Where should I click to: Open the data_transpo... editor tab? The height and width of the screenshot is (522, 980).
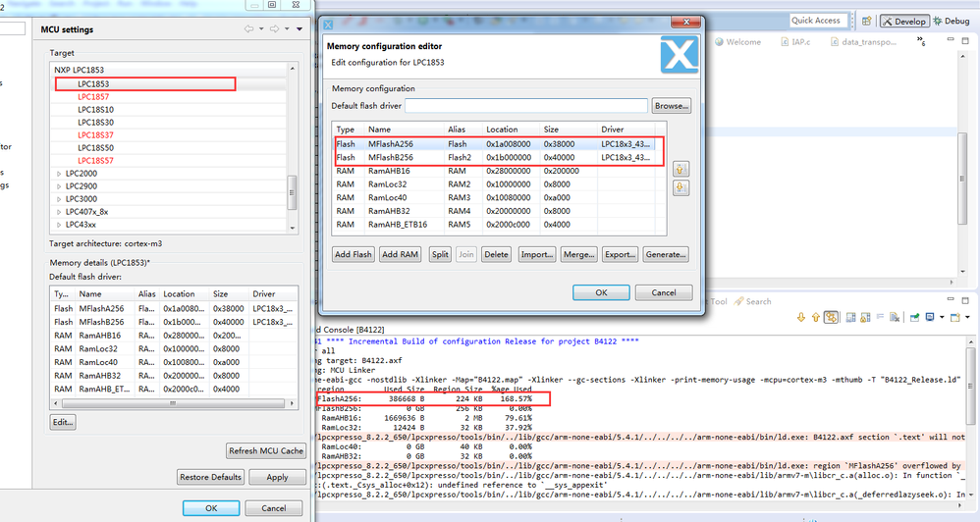(864, 42)
